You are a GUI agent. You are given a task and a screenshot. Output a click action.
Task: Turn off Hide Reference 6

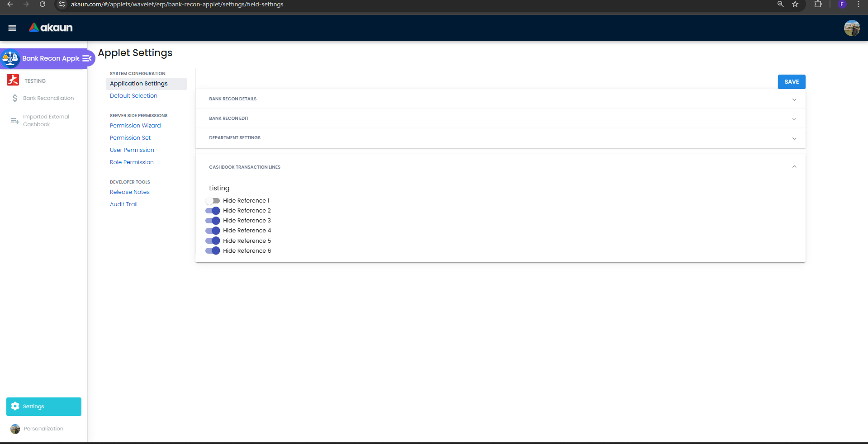point(212,250)
